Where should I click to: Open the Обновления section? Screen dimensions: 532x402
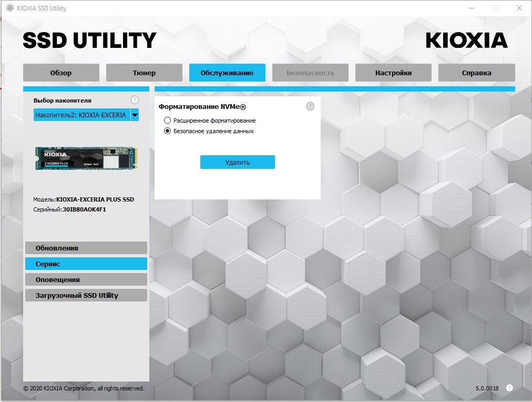pyautogui.click(x=86, y=248)
